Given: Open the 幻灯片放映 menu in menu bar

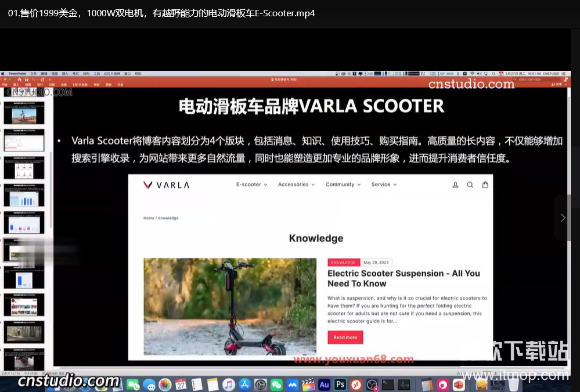Looking at the screenshot, I should point(111,74).
